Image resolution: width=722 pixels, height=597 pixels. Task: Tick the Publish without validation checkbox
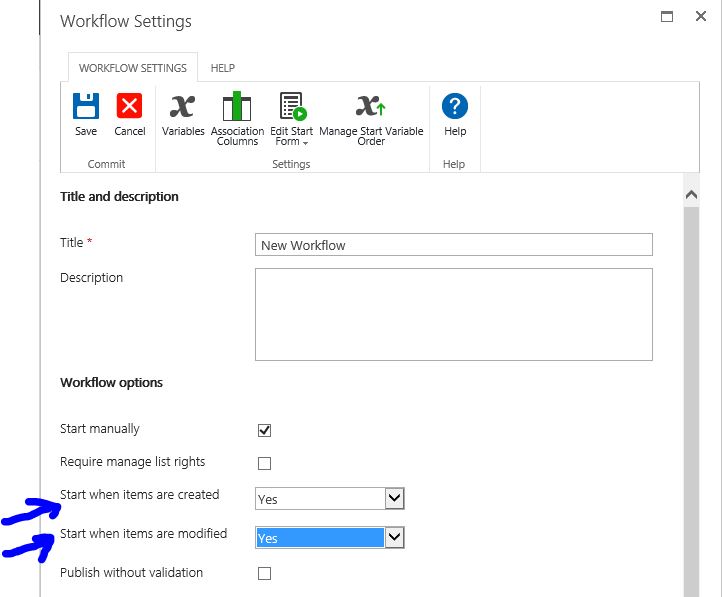[265, 574]
